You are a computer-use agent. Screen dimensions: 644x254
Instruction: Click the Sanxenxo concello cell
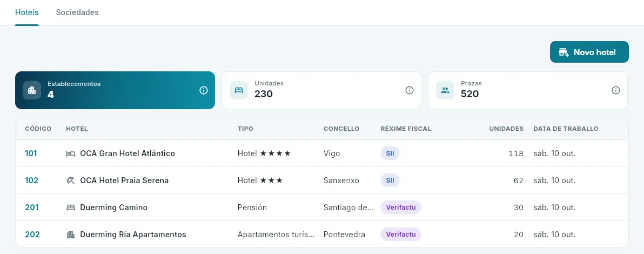pyautogui.click(x=341, y=181)
